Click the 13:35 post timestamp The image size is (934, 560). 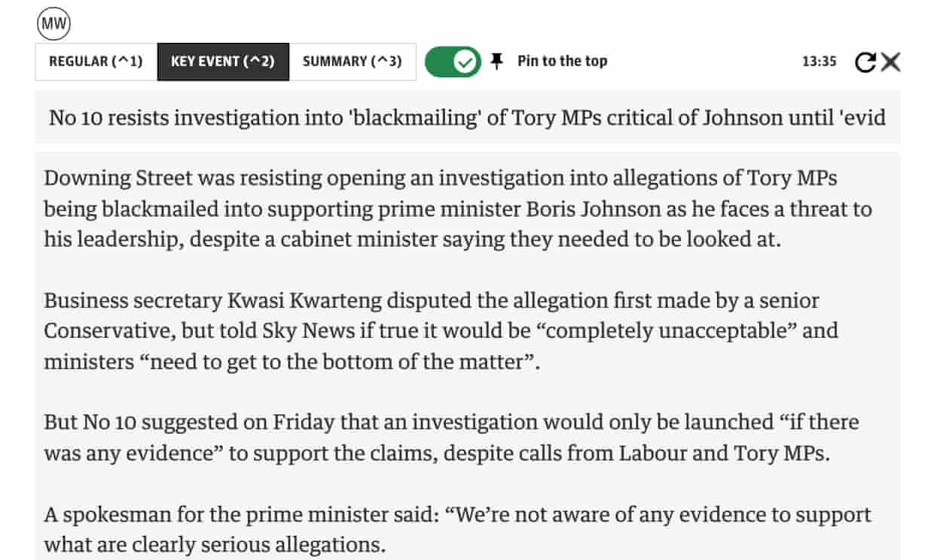click(x=819, y=62)
